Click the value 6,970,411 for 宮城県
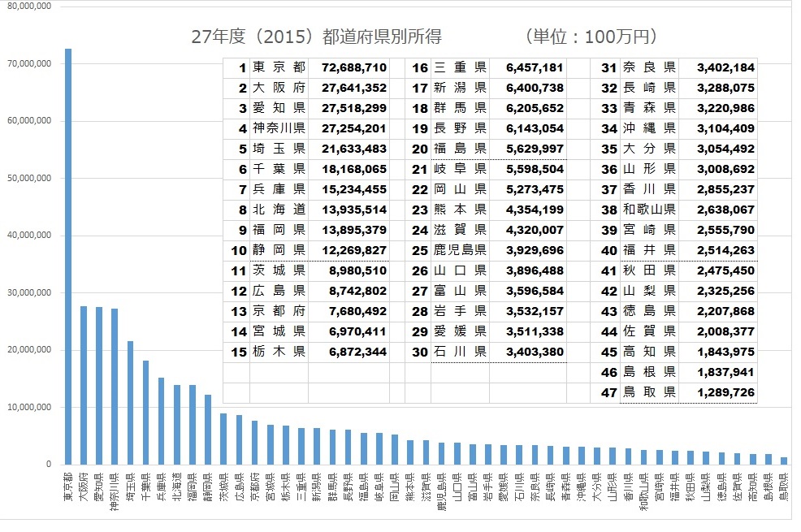The image size is (801, 532). 357,332
